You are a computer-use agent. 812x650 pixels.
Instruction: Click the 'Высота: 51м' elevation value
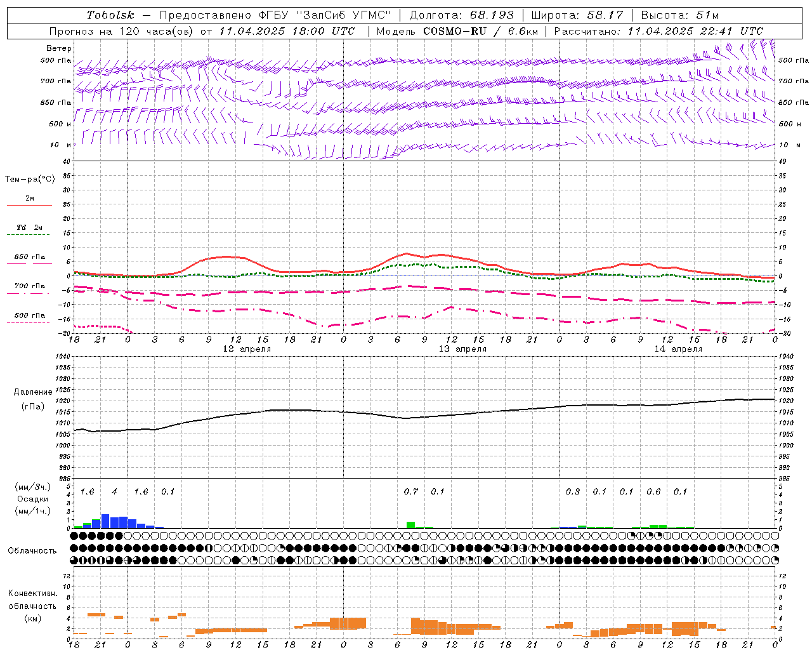coord(680,15)
